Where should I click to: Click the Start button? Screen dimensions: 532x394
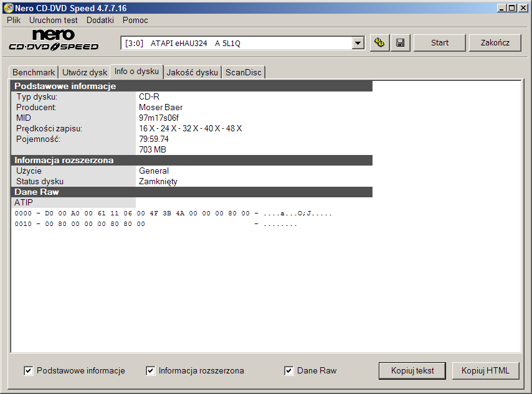click(440, 43)
